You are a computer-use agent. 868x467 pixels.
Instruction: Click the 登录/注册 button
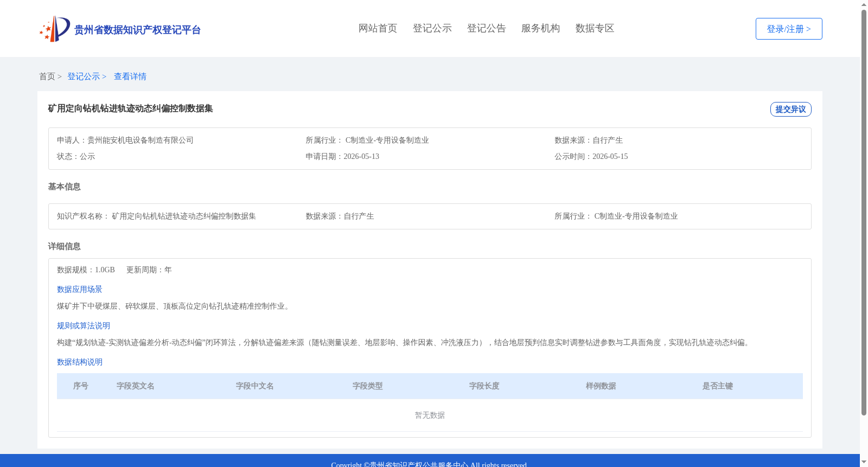coord(789,29)
